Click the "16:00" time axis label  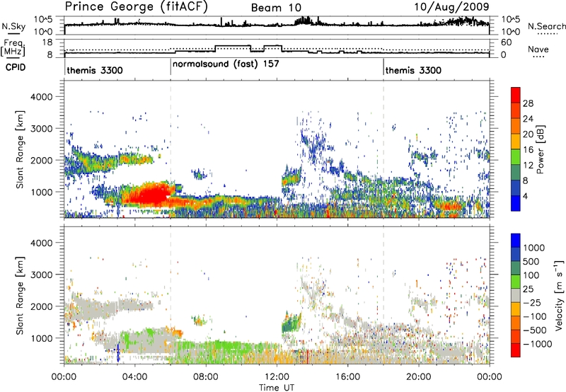pos(347,377)
